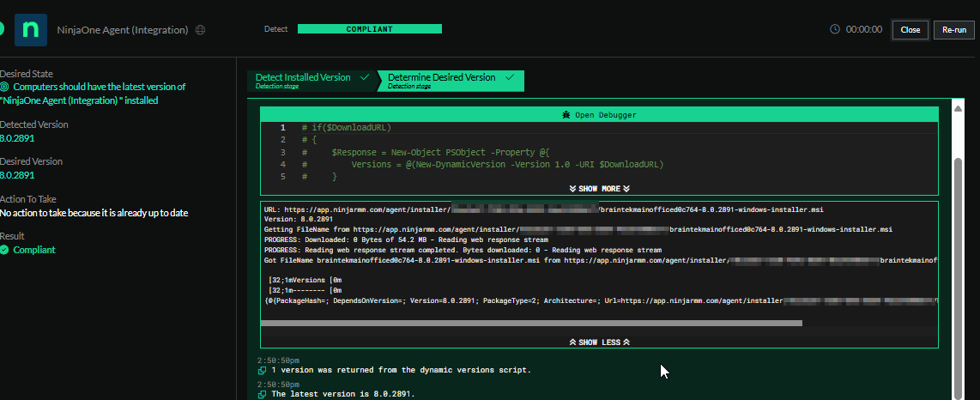980x400 pixels.
Task: Expand script with Show More
Action: coord(599,188)
